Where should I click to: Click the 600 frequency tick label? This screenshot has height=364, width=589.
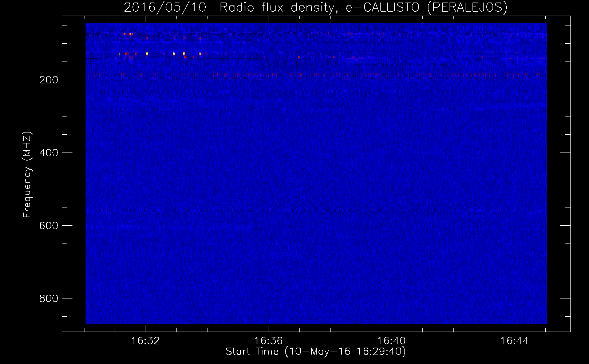point(49,226)
